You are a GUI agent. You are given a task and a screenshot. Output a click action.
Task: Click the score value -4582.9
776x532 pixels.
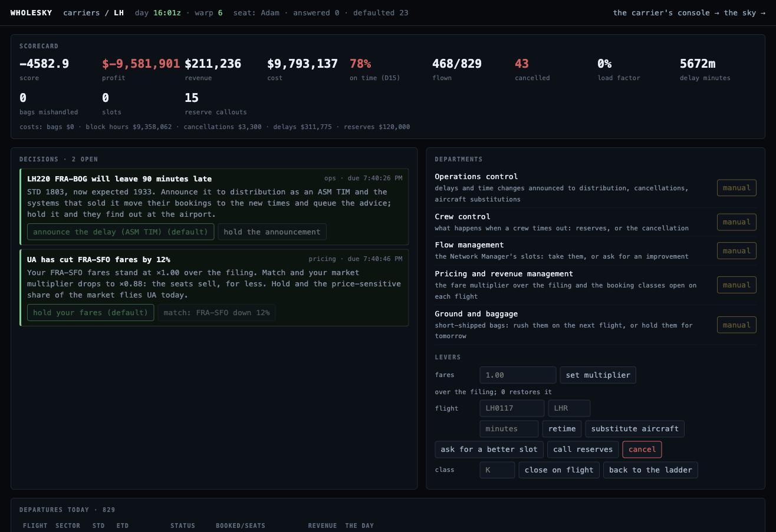coord(44,64)
